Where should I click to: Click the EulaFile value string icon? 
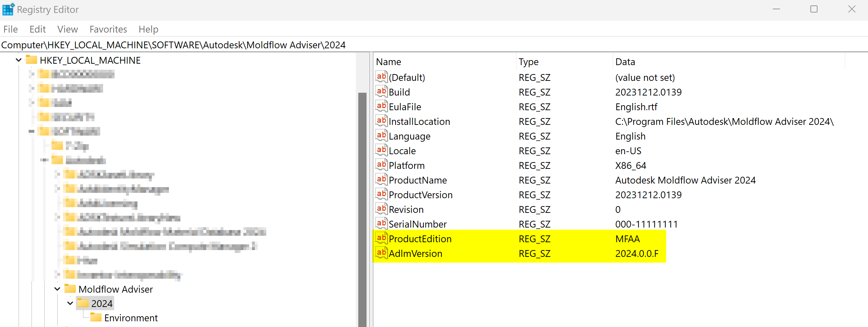[x=382, y=106]
